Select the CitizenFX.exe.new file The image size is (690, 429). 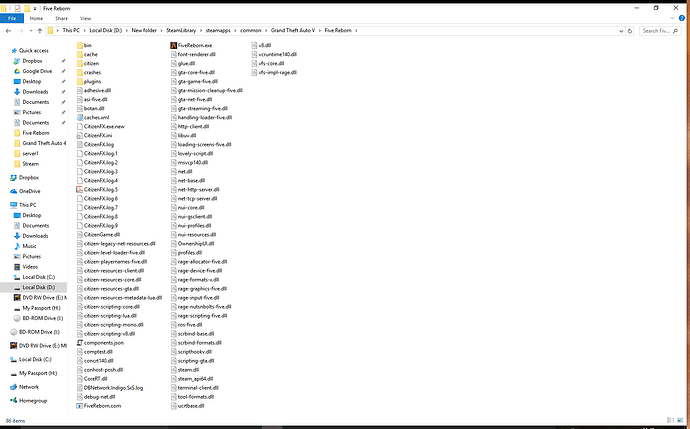coord(101,127)
